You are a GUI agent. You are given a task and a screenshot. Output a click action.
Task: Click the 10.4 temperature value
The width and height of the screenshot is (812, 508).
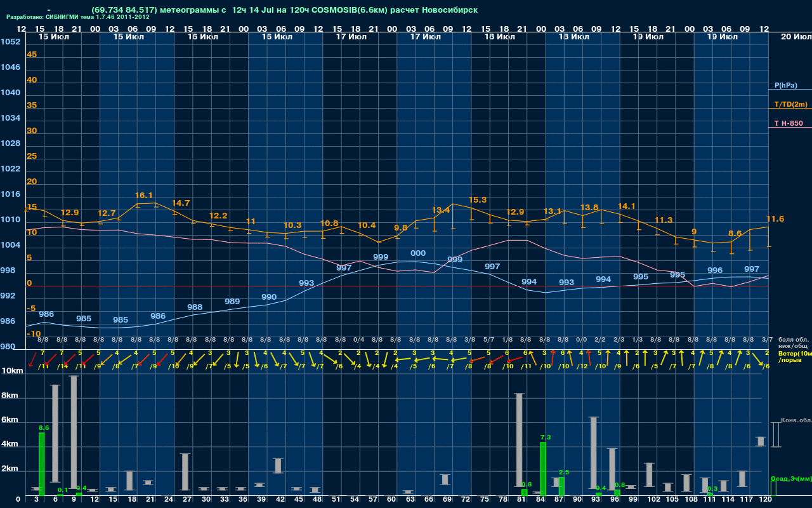click(x=367, y=225)
